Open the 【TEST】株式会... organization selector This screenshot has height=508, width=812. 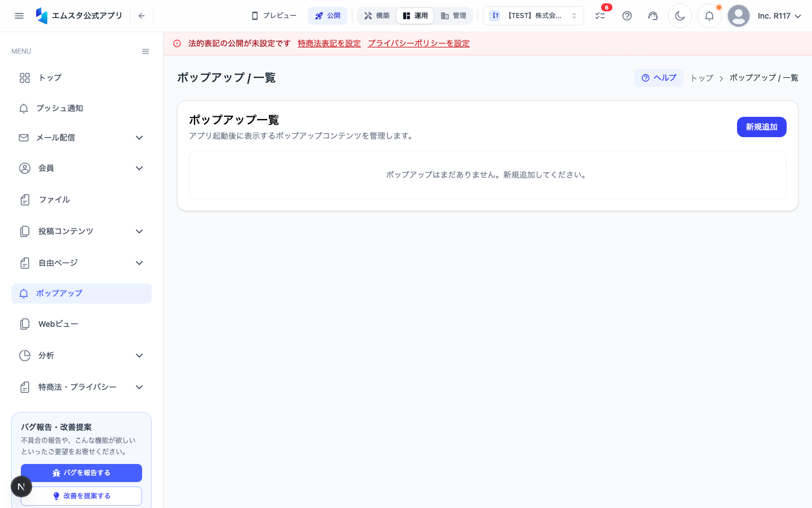click(x=533, y=16)
